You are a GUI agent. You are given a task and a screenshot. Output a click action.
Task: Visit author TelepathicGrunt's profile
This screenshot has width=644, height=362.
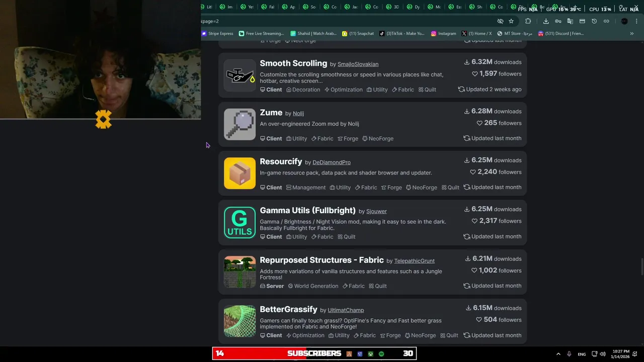[415, 261]
